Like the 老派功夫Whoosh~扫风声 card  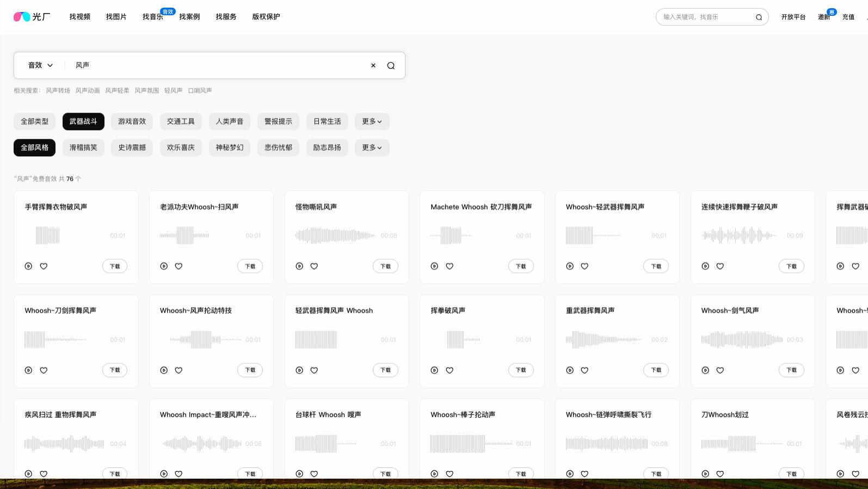tap(178, 266)
